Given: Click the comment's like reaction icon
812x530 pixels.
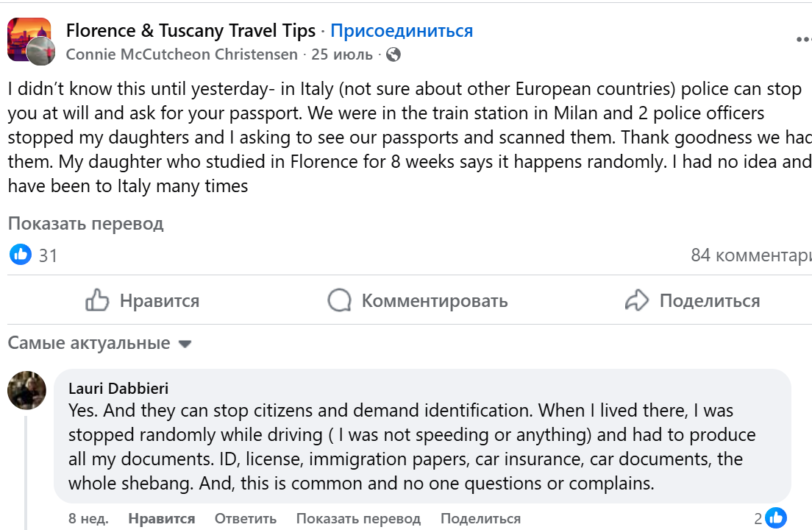Looking at the screenshot, I should coord(775,517).
